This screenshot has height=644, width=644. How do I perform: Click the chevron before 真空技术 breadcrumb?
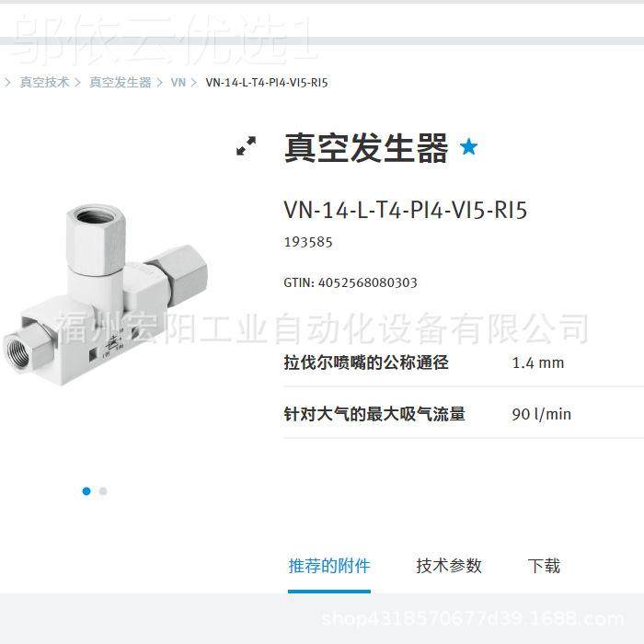pos(7,82)
